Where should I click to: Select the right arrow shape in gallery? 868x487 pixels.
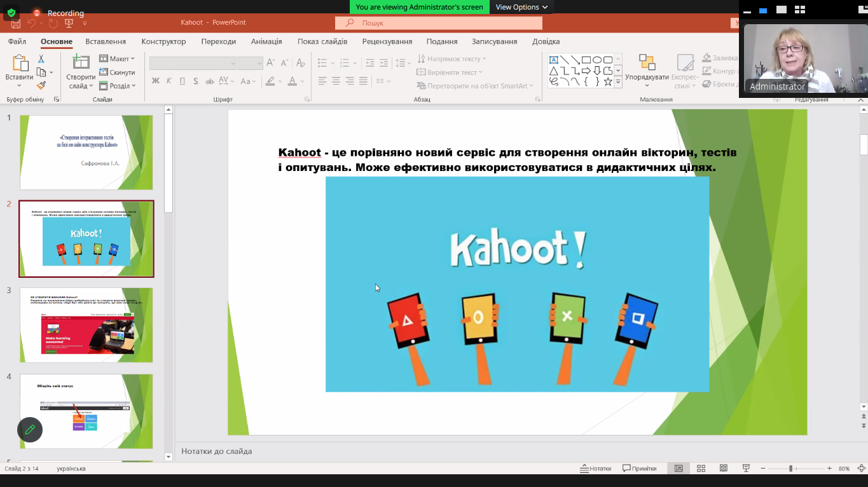pyautogui.click(x=586, y=71)
